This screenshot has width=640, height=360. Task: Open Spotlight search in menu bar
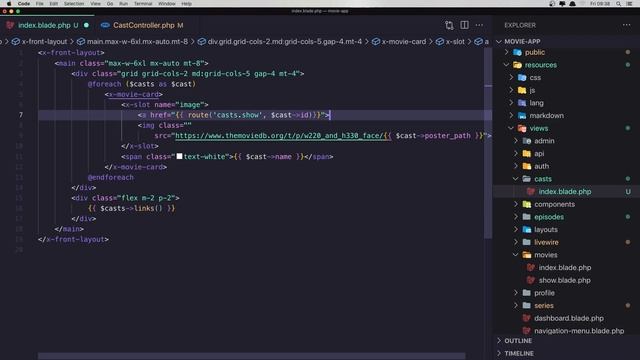coord(619,4)
